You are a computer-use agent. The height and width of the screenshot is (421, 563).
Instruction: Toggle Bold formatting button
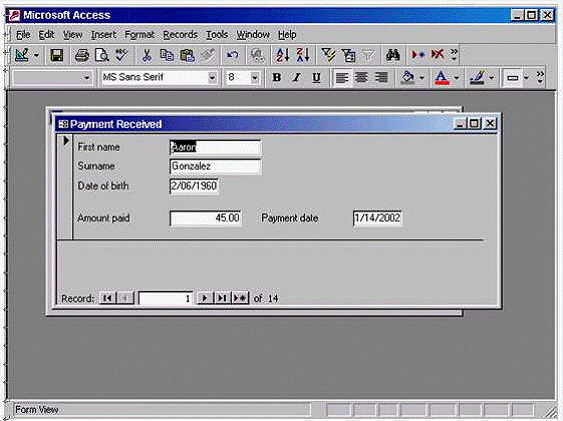tap(276, 77)
